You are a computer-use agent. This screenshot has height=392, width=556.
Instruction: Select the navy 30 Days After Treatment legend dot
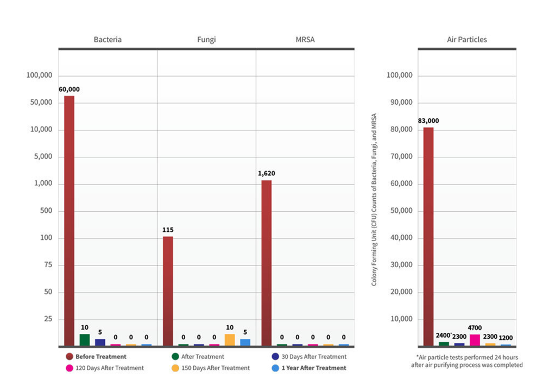(275, 357)
